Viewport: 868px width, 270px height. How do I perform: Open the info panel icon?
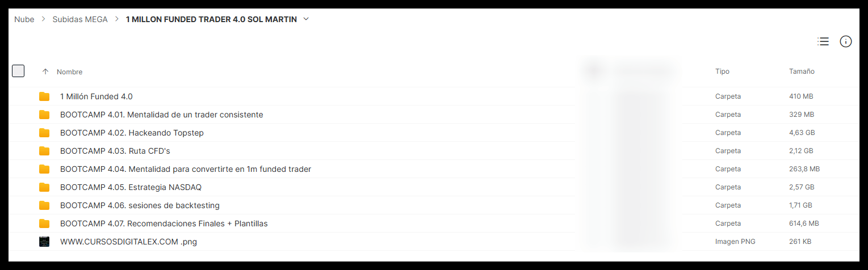click(x=846, y=41)
